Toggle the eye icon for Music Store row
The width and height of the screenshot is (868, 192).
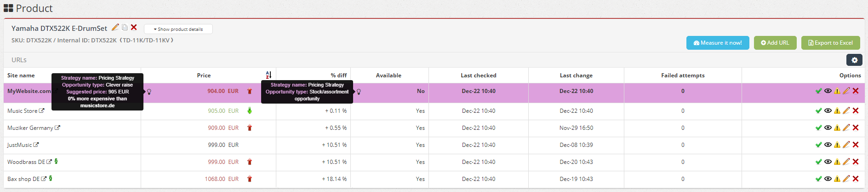828,111
